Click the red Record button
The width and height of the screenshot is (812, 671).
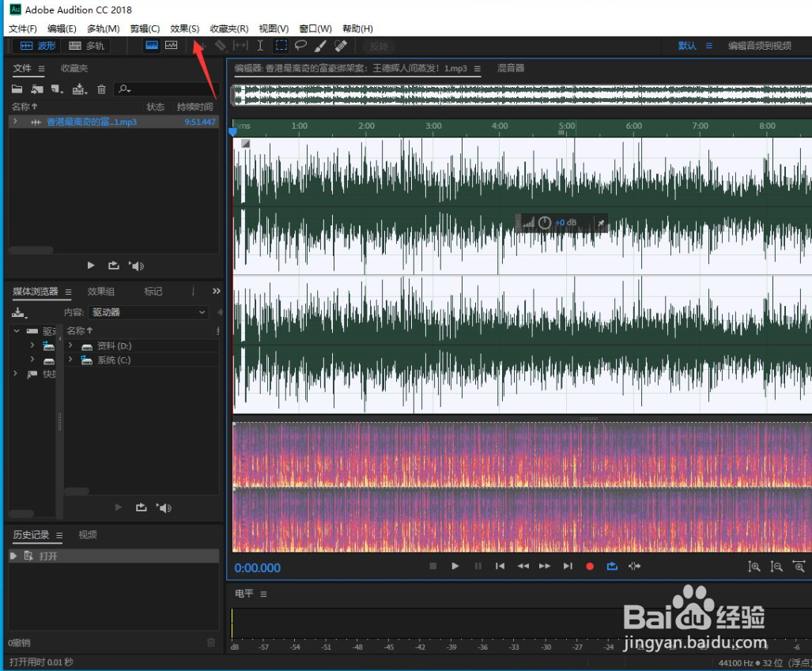pyautogui.click(x=589, y=567)
